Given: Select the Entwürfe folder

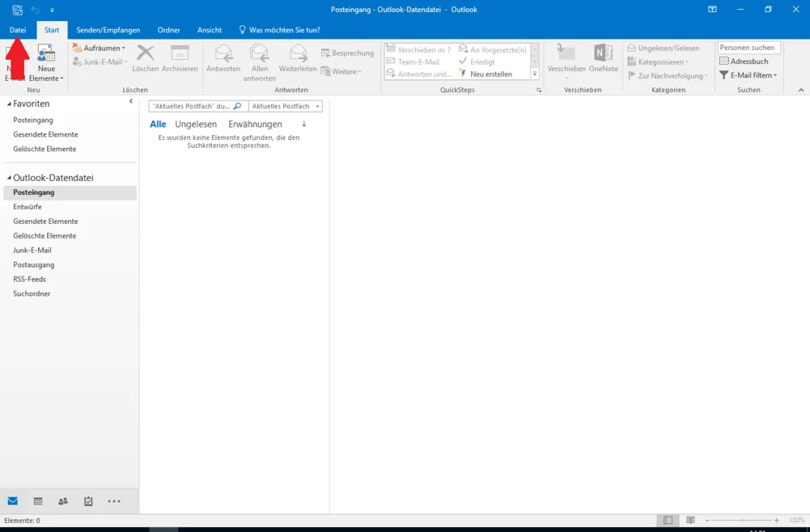Looking at the screenshot, I should 28,207.
